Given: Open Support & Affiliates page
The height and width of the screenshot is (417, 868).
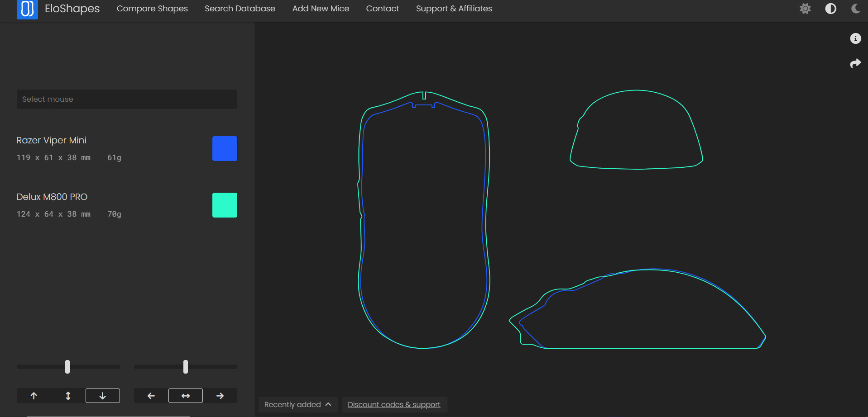Looking at the screenshot, I should [x=454, y=9].
